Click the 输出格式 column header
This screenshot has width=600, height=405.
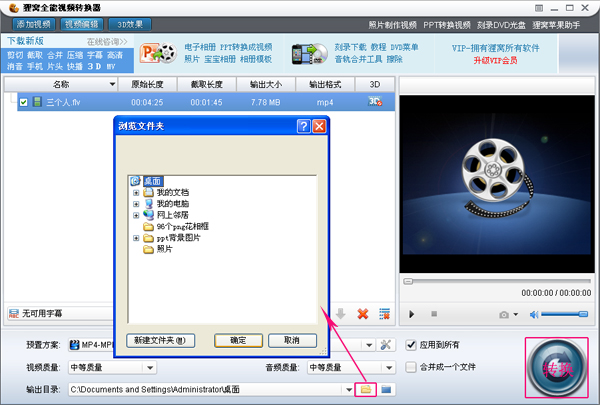pos(325,84)
